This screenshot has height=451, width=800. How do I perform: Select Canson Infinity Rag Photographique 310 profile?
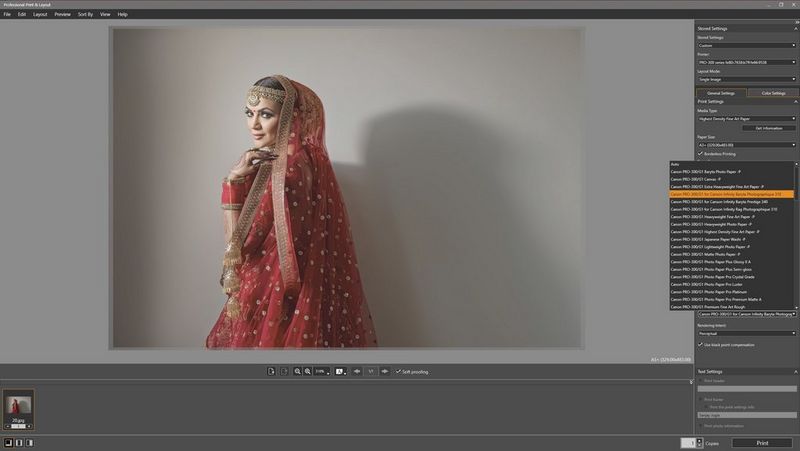pyautogui.click(x=732, y=209)
